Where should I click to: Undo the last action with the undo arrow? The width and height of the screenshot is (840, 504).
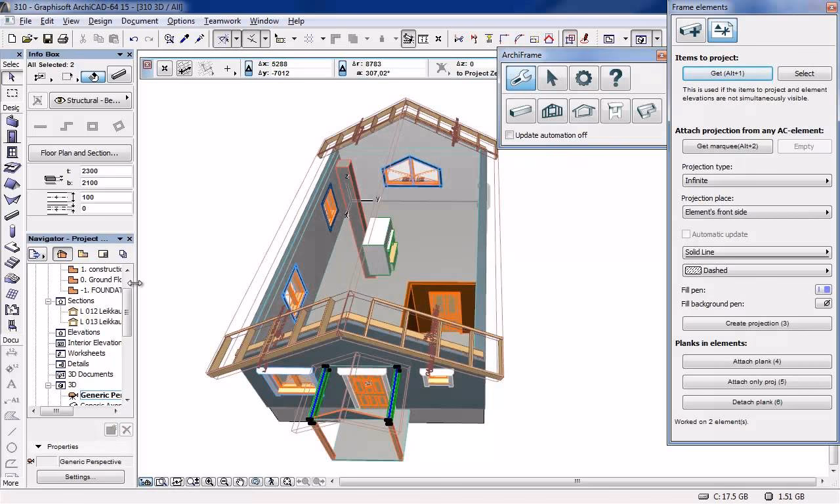point(134,39)
